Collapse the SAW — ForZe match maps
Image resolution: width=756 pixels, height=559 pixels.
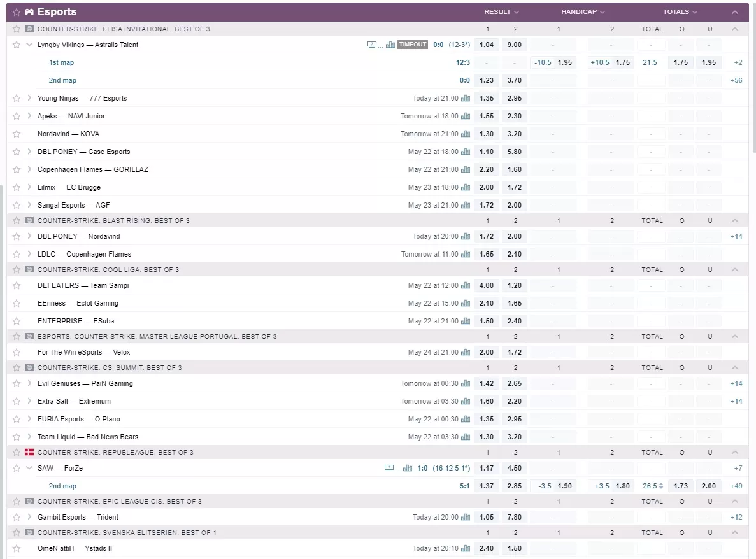29,468
